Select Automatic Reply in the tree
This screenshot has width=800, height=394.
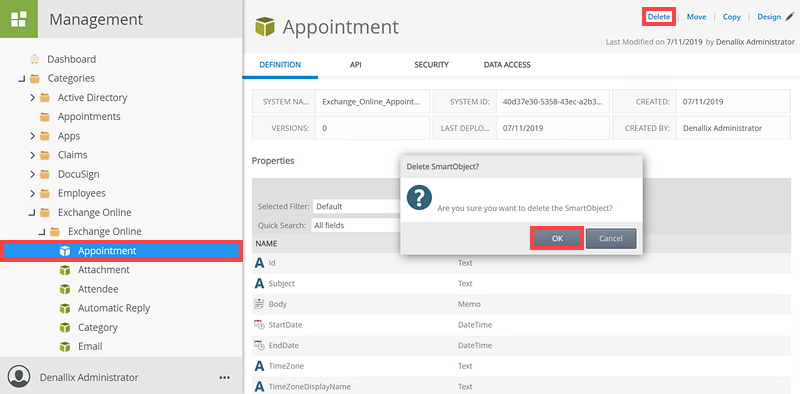click(x=114, y=308)
